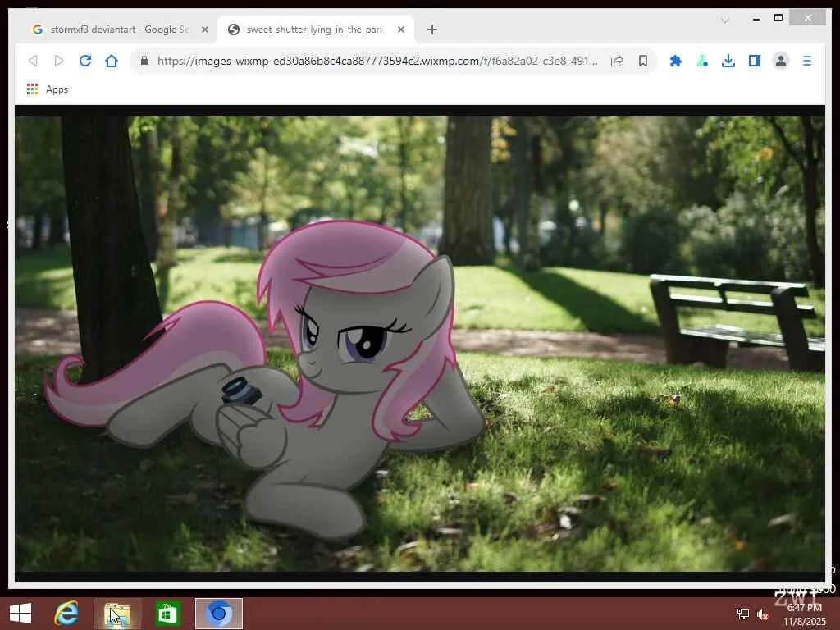This screenshot has height=630, width=840.
Task: Close the stormxf3 deviantart Google tab
Action: 204,30
